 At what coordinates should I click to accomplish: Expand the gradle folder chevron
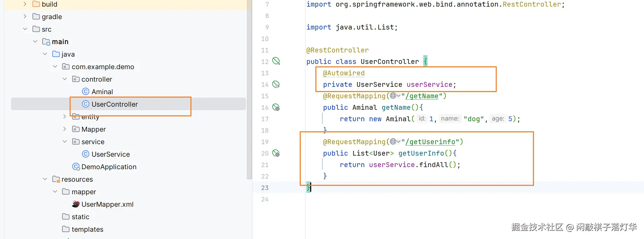[25, 16]
